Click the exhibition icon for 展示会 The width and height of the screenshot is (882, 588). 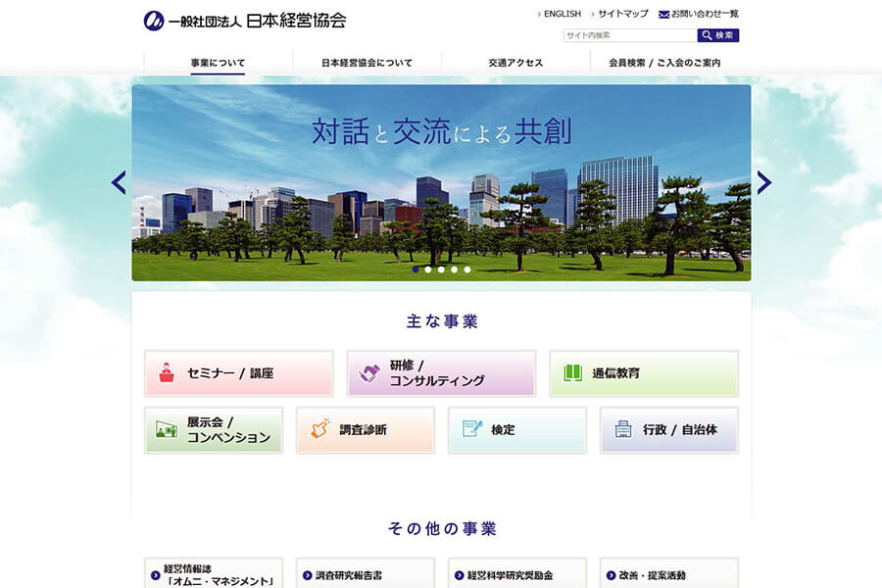click(x=167, y=430)
